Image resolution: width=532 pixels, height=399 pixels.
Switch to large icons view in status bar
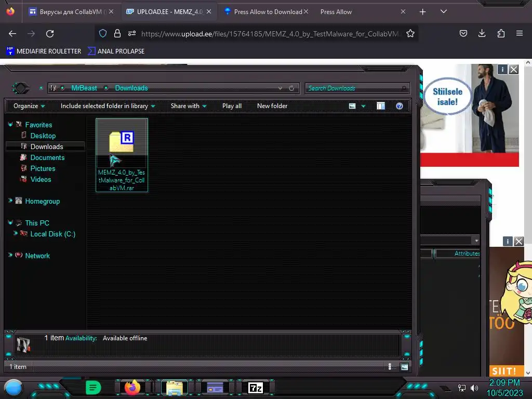click(404, 367)
